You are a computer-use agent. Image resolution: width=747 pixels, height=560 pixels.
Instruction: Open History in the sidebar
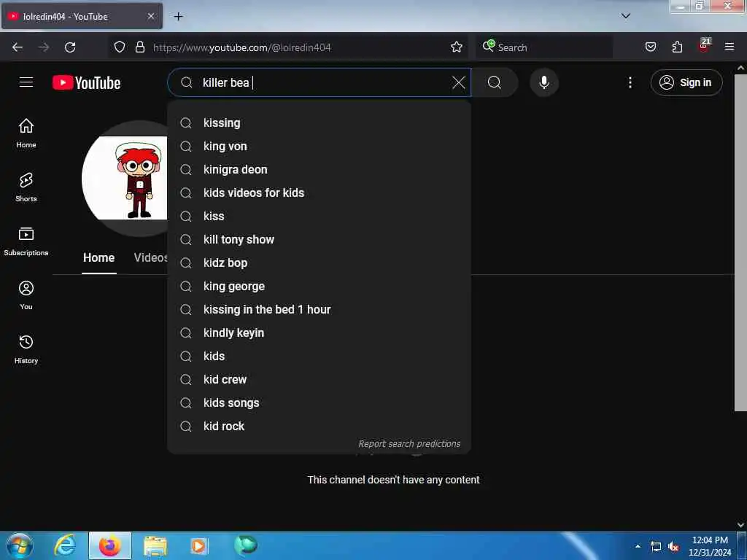[x=26, y=349]
